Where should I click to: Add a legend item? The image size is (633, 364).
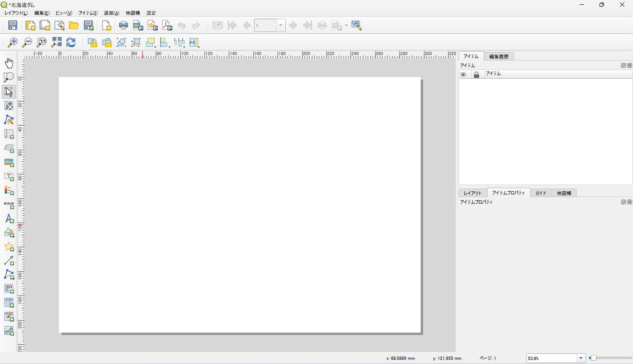pos(9,190)
